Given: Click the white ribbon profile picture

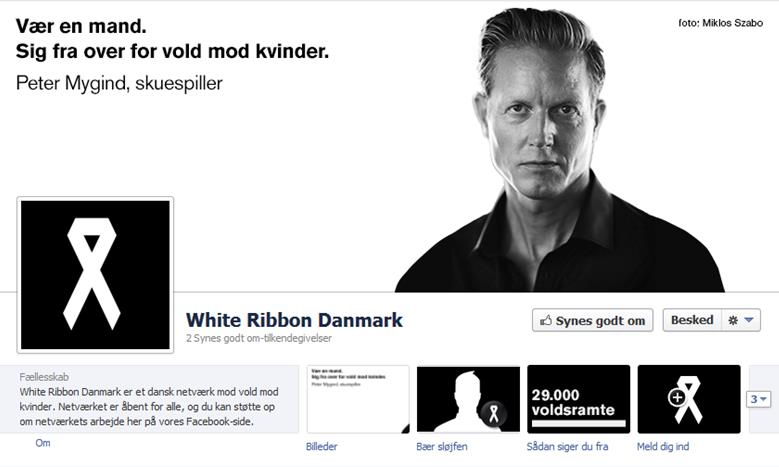Looking at the screenshot, I should coord(95,275).
